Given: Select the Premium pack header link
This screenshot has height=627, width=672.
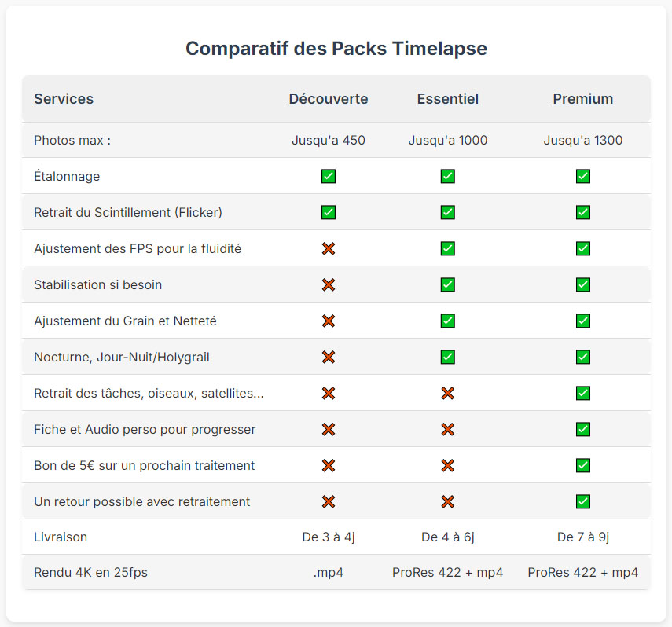Looking at the screenshot, I should (x=583, y=99).
